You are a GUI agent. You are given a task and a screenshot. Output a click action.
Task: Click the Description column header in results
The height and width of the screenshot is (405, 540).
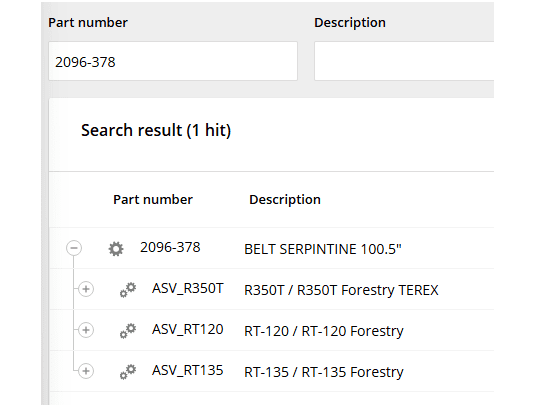click(285, 199)
